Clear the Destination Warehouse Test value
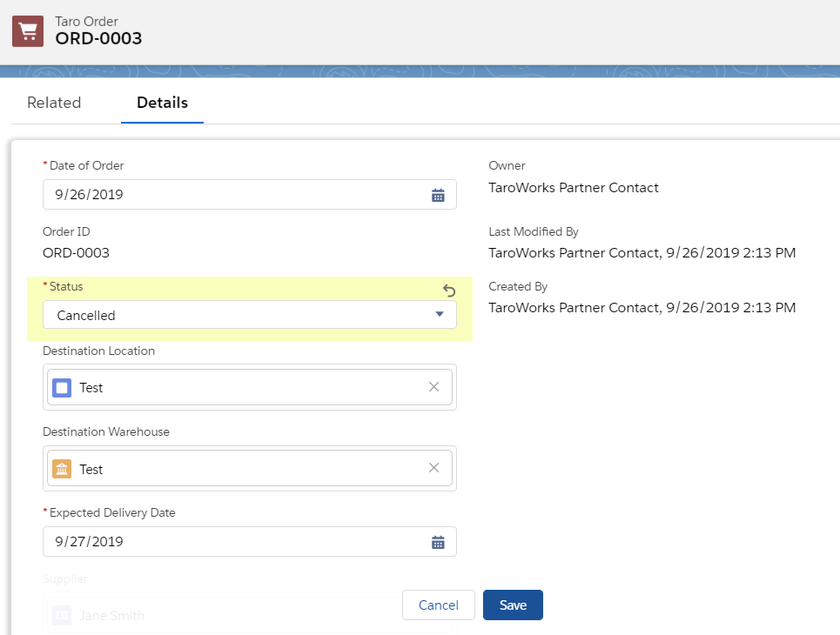The height and width of the screenshot is (635, 840). (433, 467)
